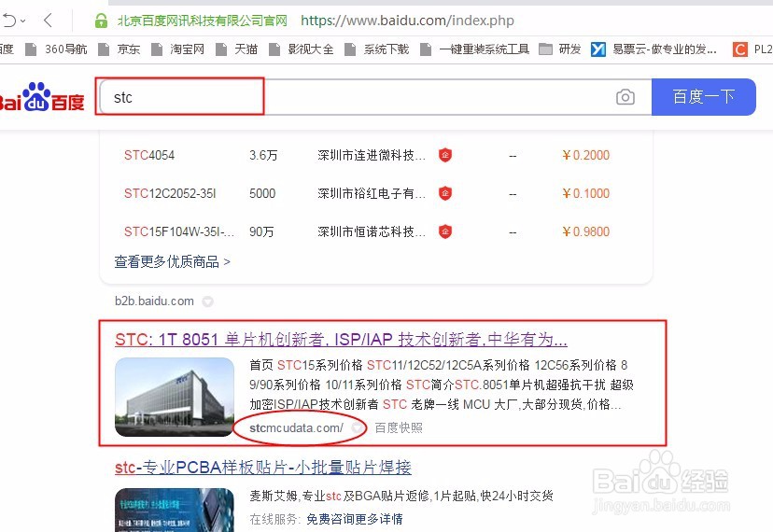Click product STC4054
This screenshot has height=532, width=773.
(149, 155)
